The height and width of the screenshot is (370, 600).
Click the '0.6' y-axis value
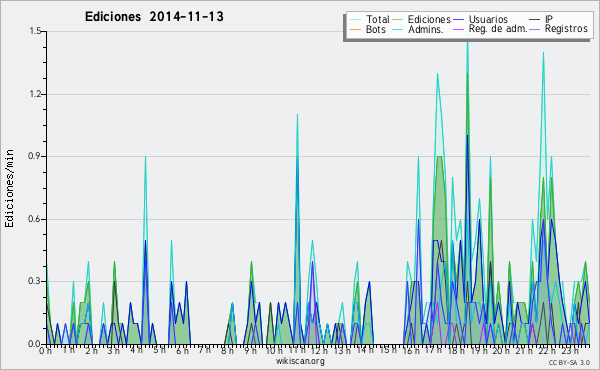click(35, 219)
